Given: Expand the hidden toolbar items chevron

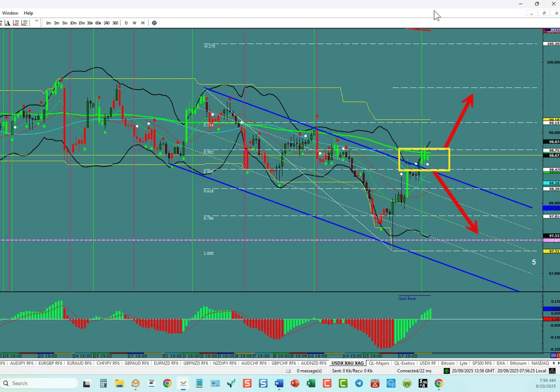Looking at the screenshot, I should 36,21.
